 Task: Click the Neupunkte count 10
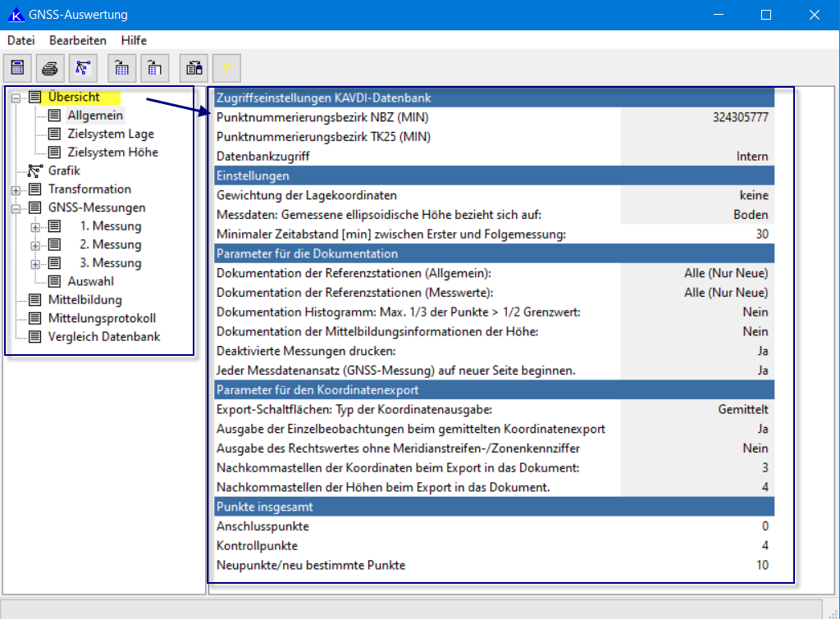point(762,565)
